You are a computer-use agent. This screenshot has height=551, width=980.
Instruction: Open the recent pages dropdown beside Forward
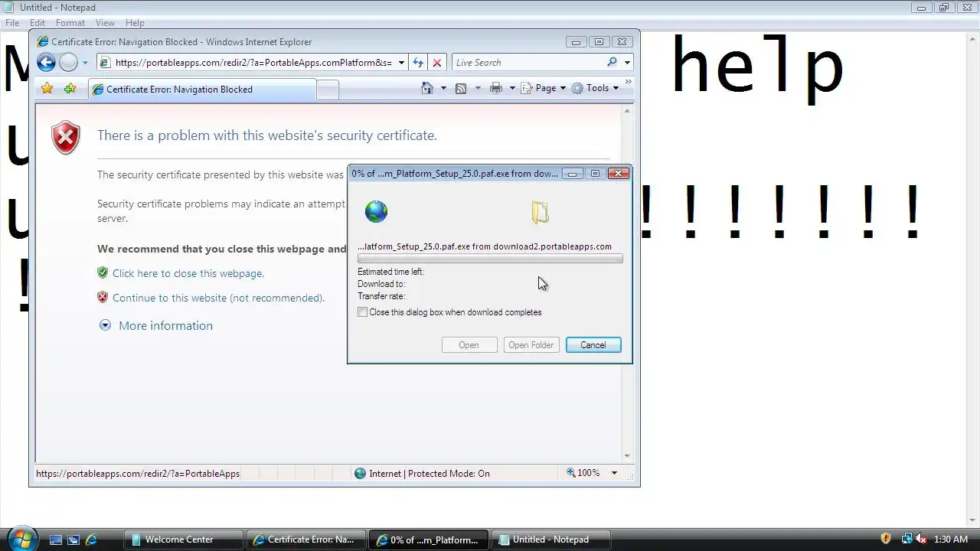(85, 63)
